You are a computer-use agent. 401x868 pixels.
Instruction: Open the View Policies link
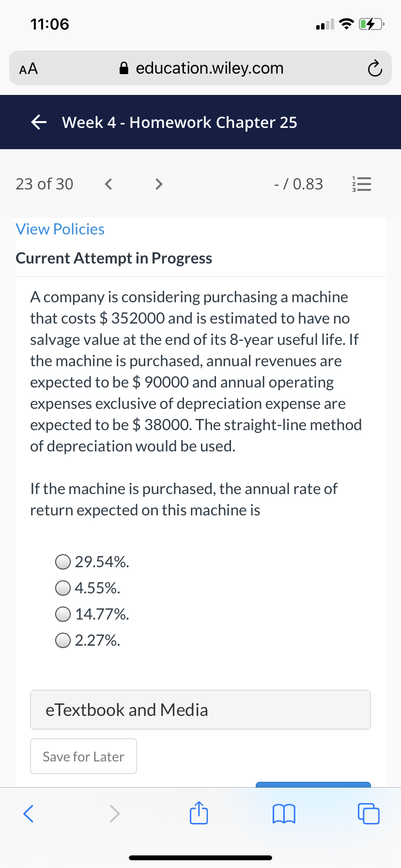60,229
